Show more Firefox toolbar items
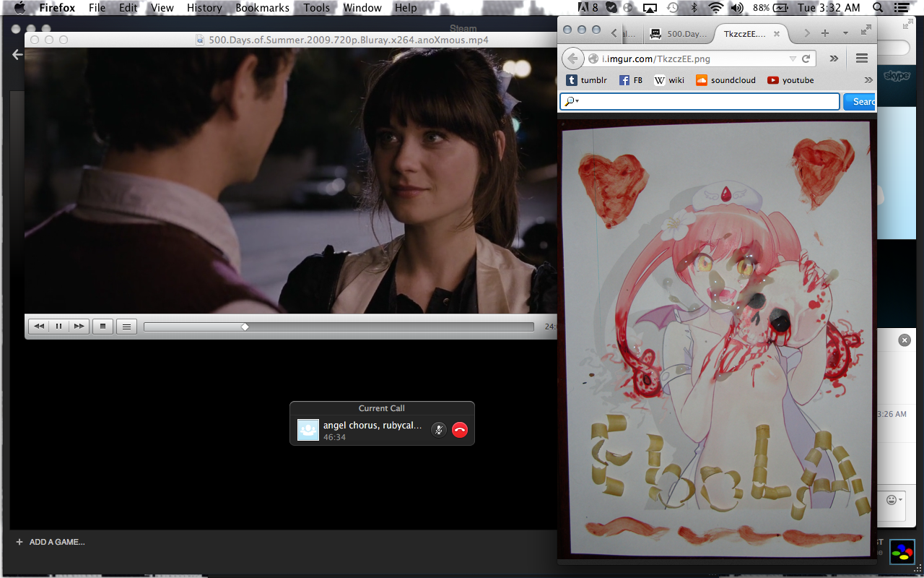Screen dimensions: 924x578 click(x=834, y=59)
